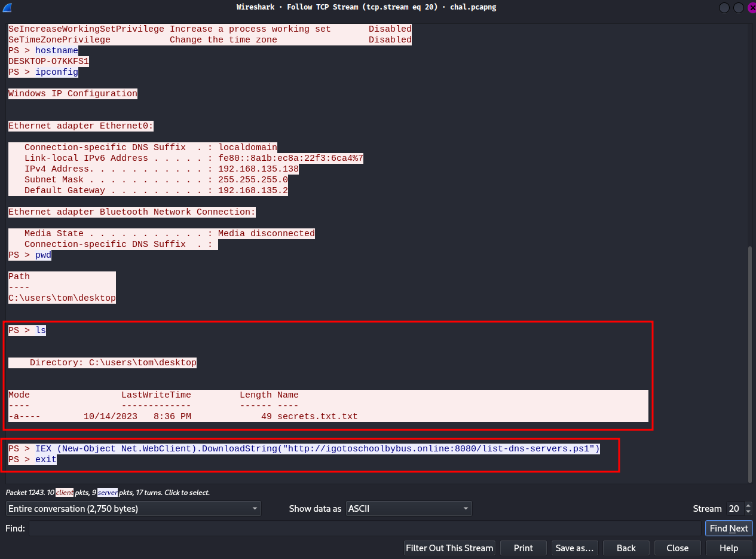Click the 'Windows IP Configuration' line

[73, 94]
